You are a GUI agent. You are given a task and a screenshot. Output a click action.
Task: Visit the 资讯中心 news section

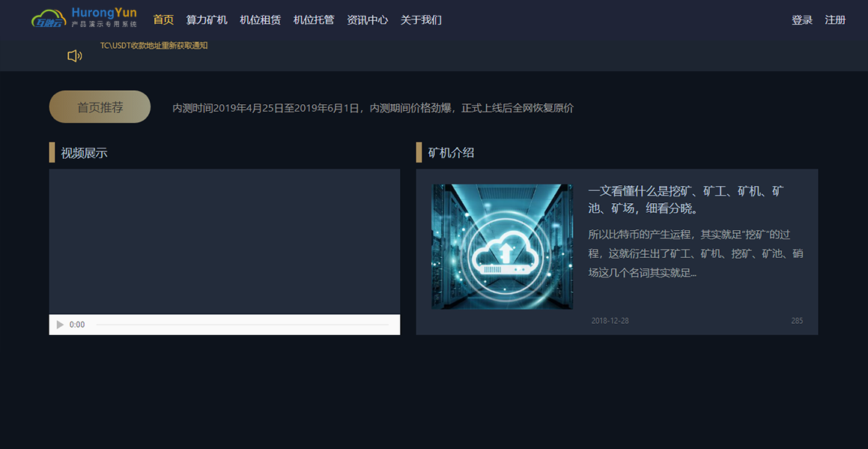click(x=366, y=19)
